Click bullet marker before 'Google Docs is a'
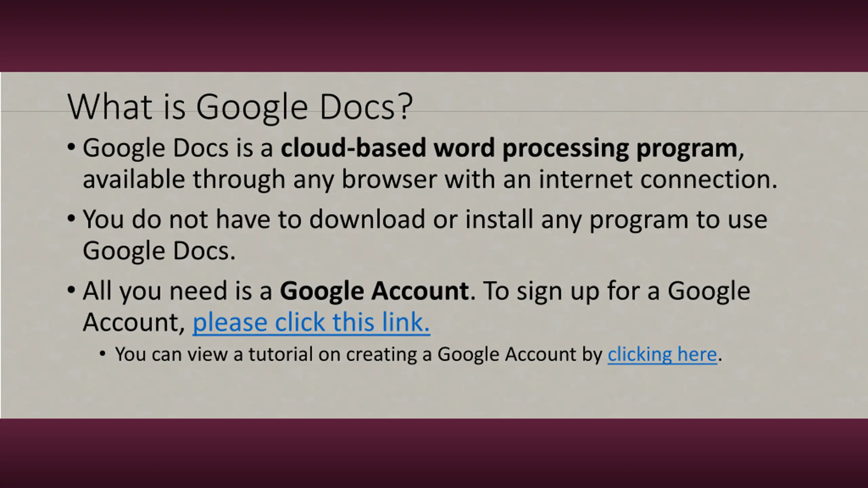The width and height of the screenshot is (868, 488). point(71,147)
